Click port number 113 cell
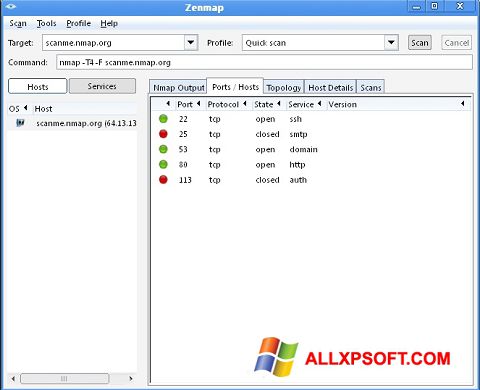480x390 pixels. click(x=185, y=180)
